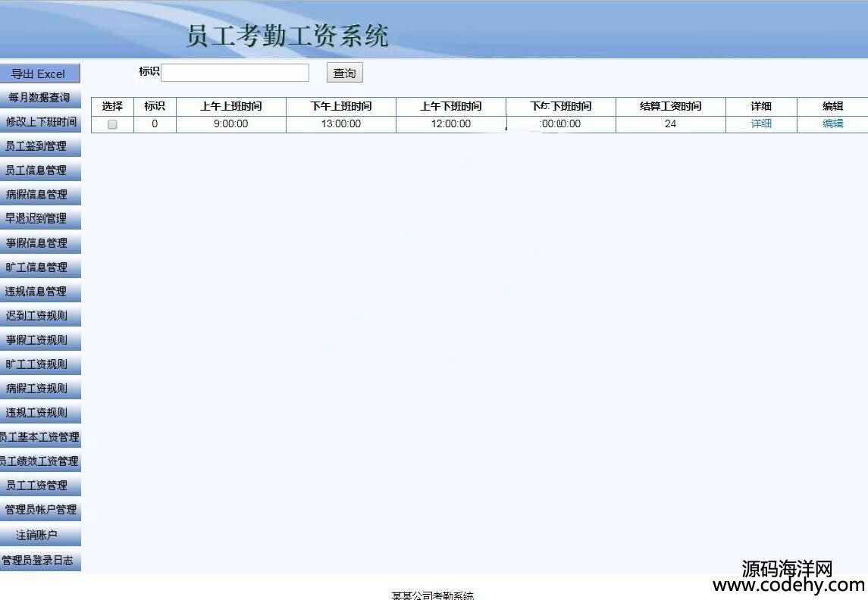This screenshot has height=600, width=868.
Task: Open 旷工工资规则 item
Action: pyautogui.click(x=40, y=365)
